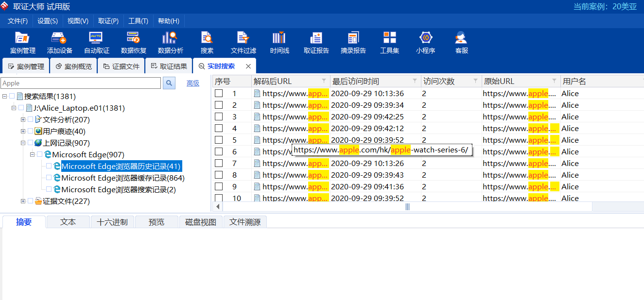The height and width of the screenshot is (300, 644).
Task: Click the Edge icon beside 浏览器搜索记录(2)
Action: pyautogui.click(x=57, y=189)
